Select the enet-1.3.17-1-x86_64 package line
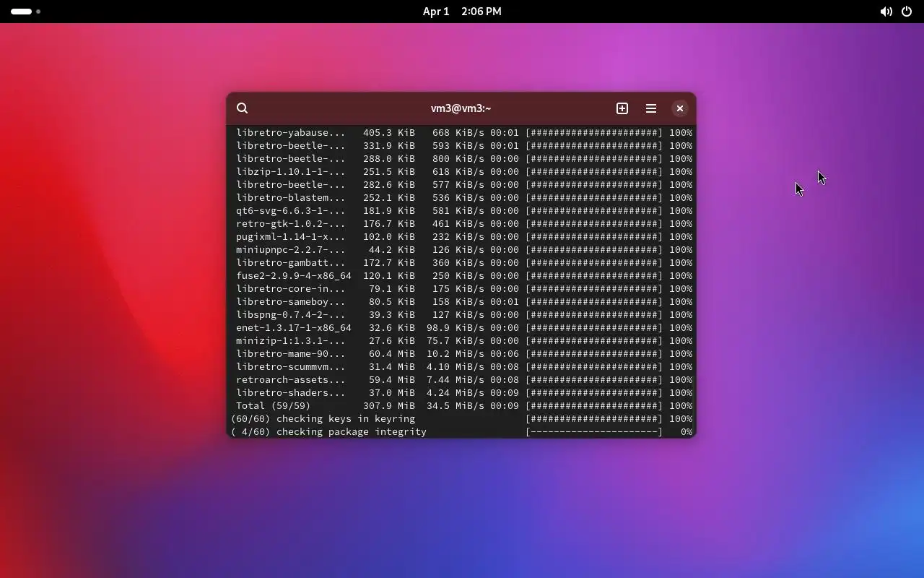924x578 pixels. 464,328
